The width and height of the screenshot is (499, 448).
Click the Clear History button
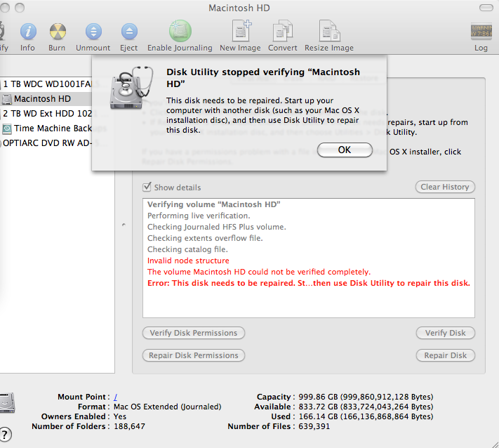445,187
